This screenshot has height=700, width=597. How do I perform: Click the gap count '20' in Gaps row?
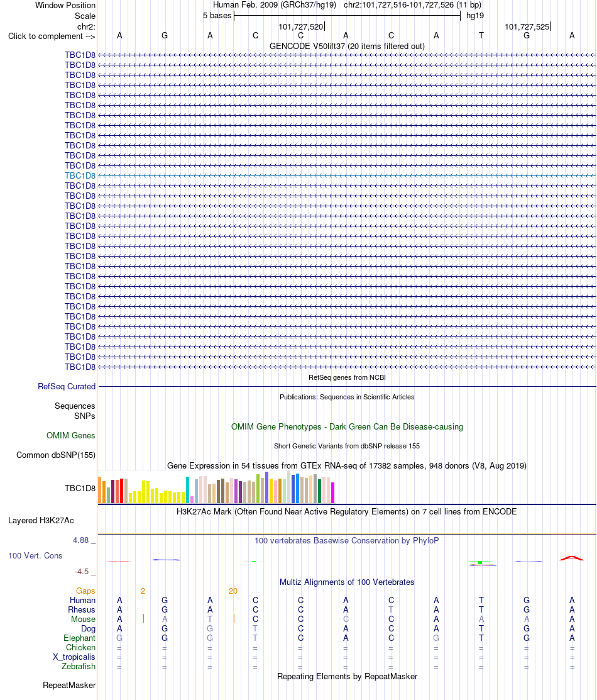[x=233, y=591]
